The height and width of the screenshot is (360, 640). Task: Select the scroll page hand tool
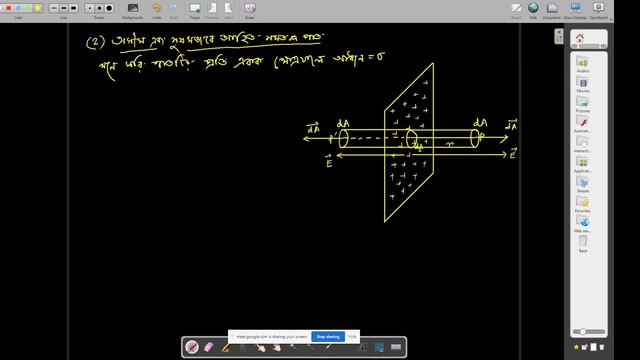[x=277, y=347]
